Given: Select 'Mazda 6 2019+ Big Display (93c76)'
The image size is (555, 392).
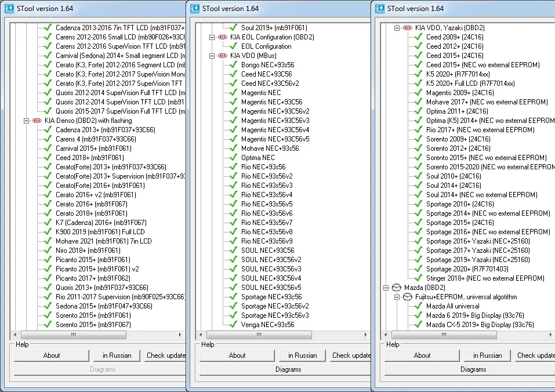Looking at the screenshot, I should pyautogui.click(x=476, y=315).
